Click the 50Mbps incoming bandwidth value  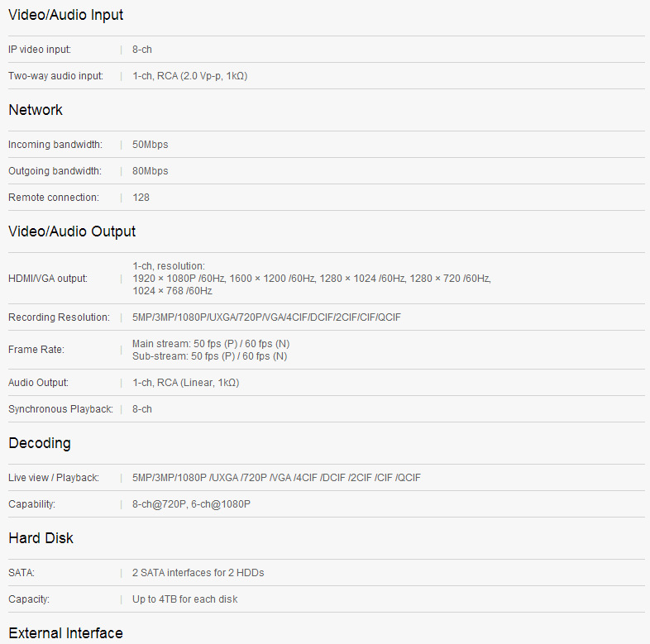coord(150,145)
